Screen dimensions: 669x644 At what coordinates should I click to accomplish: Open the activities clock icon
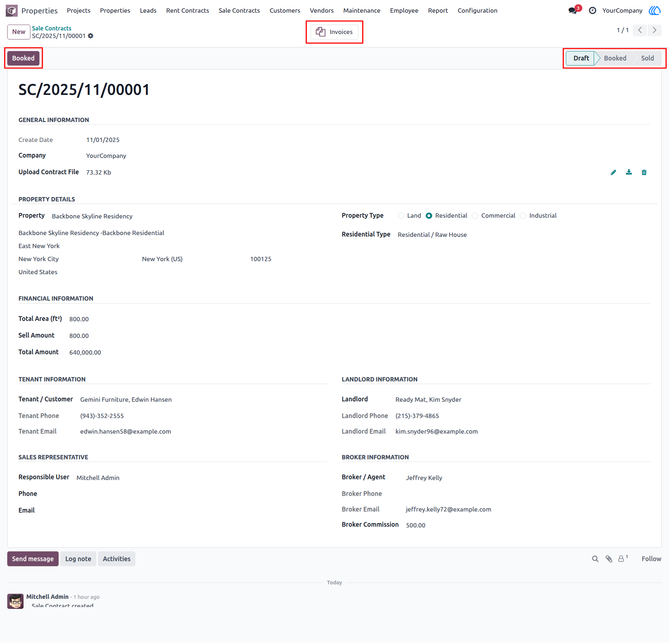(593, 11)
